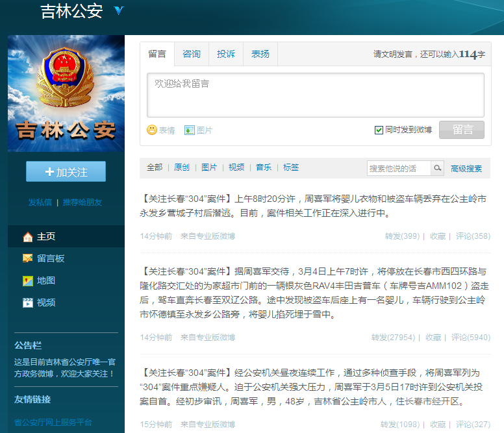This screenshot has width=504, height=433.
Task: Open the 地图 map icon in sidebar
Action: tap(28, 280)
